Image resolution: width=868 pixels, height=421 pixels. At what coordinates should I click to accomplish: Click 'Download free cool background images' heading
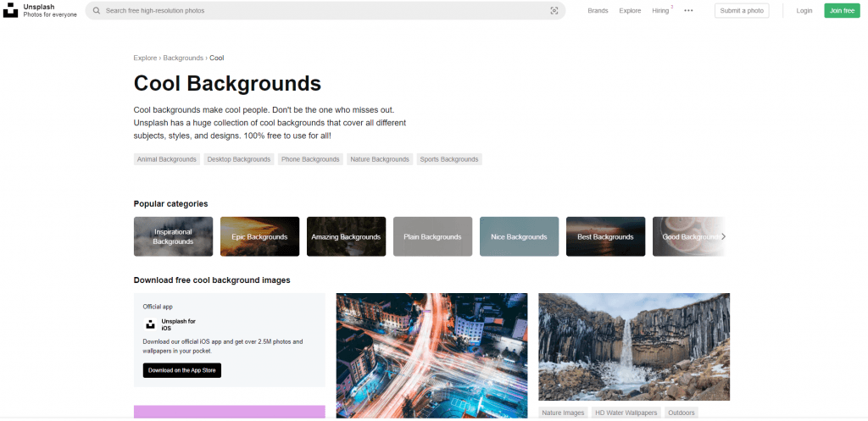[x=212, y=280]
